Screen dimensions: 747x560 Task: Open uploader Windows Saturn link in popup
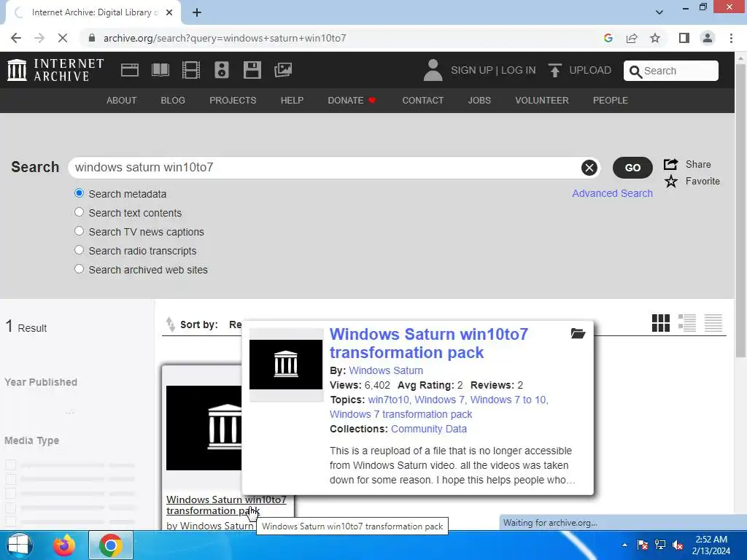[x=386, y=370]
